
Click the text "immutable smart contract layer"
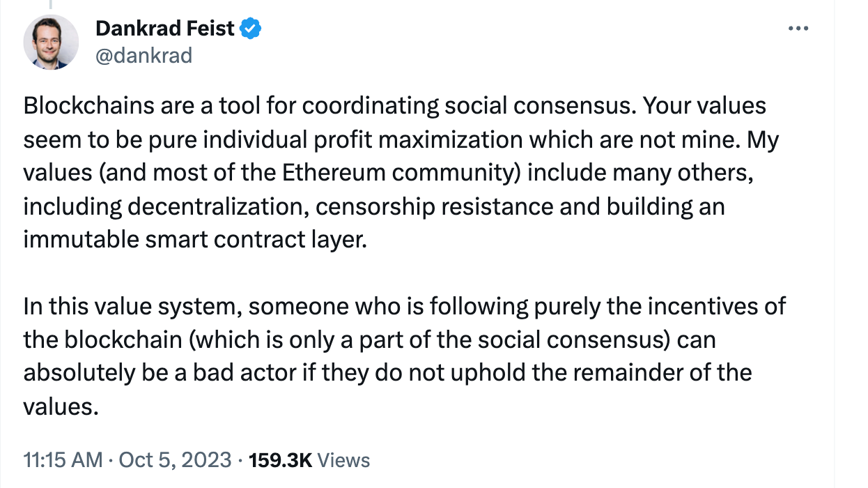click(x=194, y=240)
